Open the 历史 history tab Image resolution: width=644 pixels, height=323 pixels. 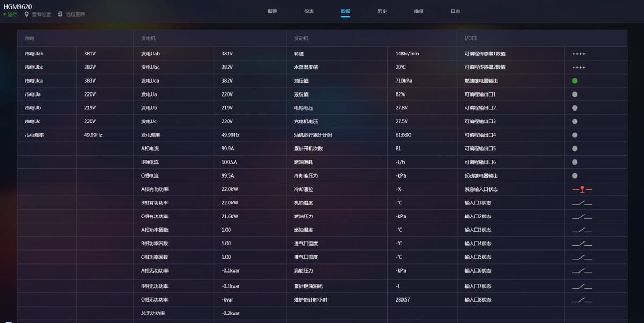(382, 11)
